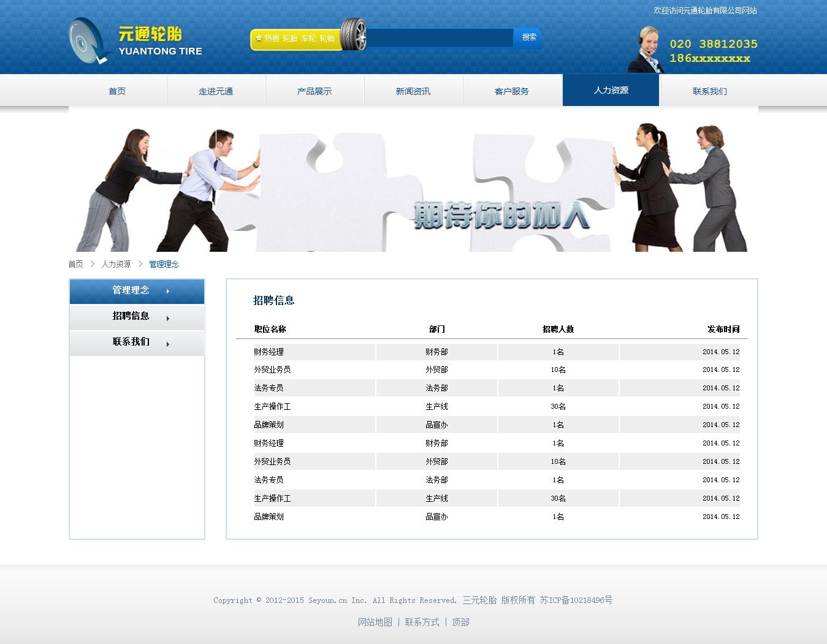Click breadcrumb link 首页
Screen dimensions: 827x644
[75, 264]
